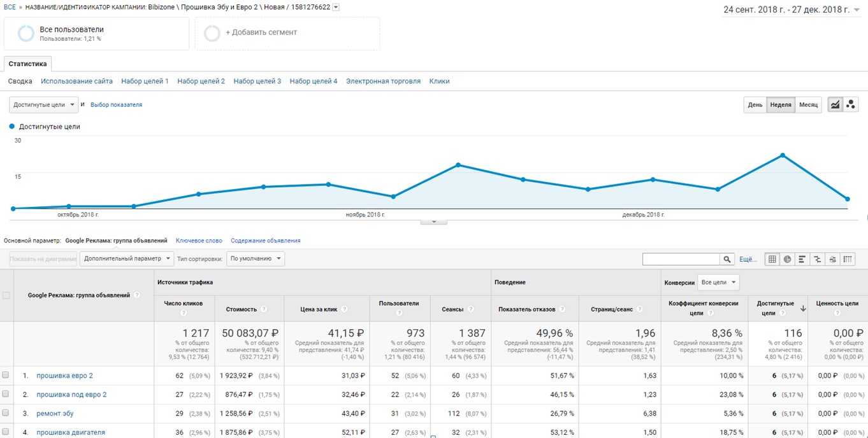Check row прошивка под евро 2
Image resolution: width=868 pixels, height=438 pixels.
pyautogui.click(x=6, y=394)
